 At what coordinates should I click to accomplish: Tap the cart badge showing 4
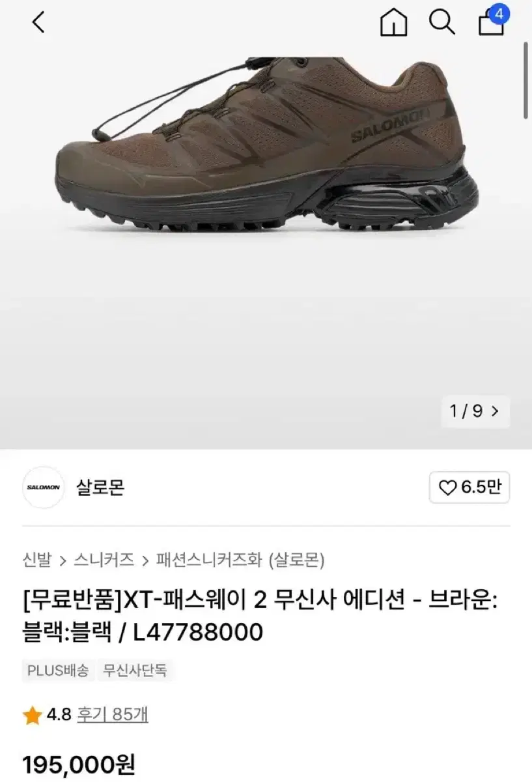(x=499, y=13)
